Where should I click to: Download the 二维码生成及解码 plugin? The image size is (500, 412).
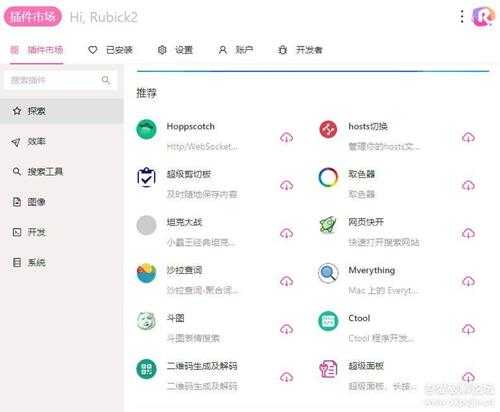coord(286,377)
